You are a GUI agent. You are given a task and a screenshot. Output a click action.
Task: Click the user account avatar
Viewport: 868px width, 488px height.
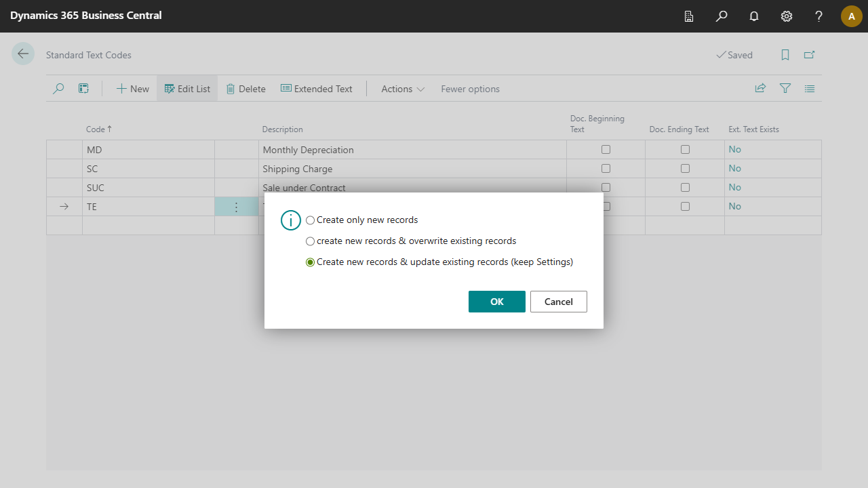[x=851, y=16]
